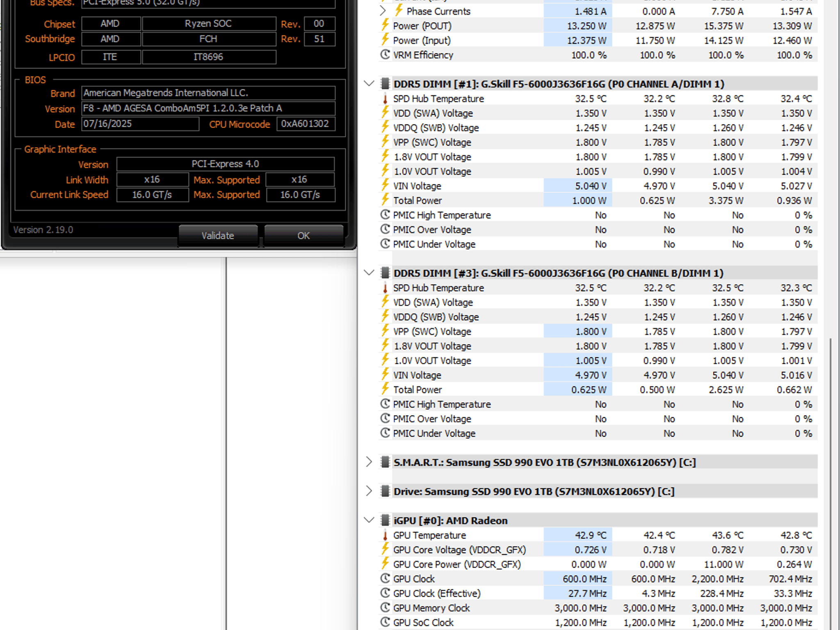Viewport: 840px width, 630px height.
Task: Collapse the DDR5 DIMM [#3] sensor group
Action: [369, 273]
